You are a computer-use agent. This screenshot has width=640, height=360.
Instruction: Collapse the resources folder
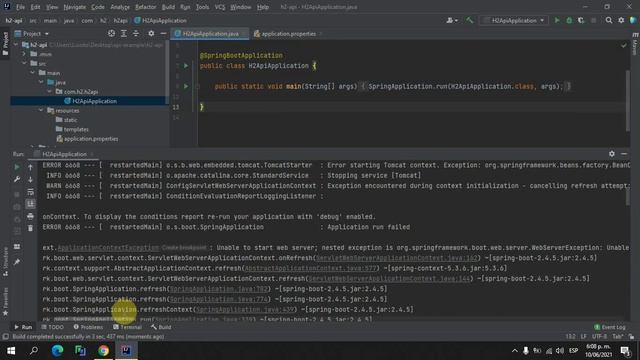point(41,110)
